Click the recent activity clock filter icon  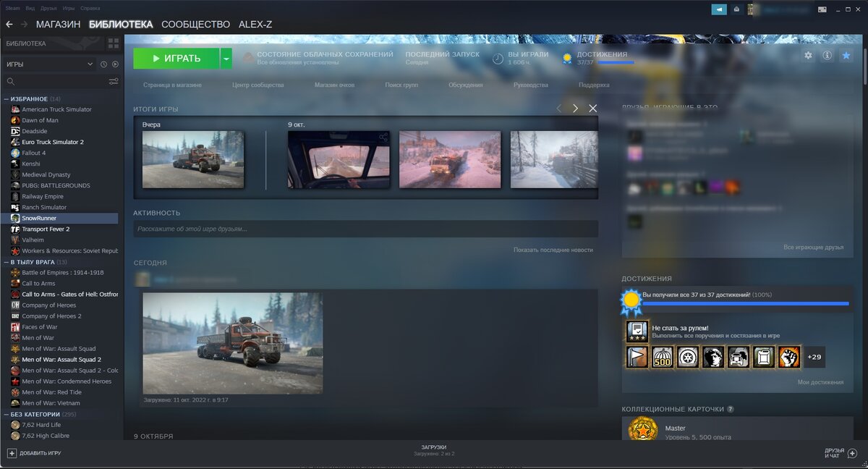click(103, 64)
